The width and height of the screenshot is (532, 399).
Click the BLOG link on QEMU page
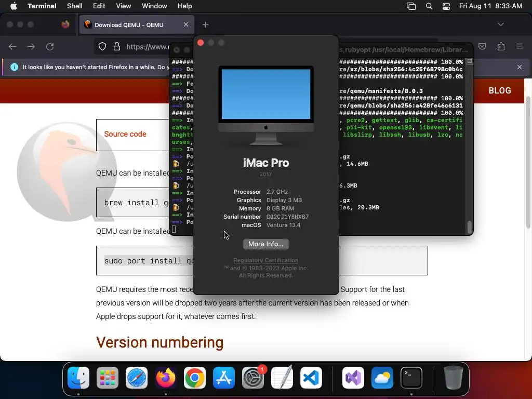click(x=499, y=90)
